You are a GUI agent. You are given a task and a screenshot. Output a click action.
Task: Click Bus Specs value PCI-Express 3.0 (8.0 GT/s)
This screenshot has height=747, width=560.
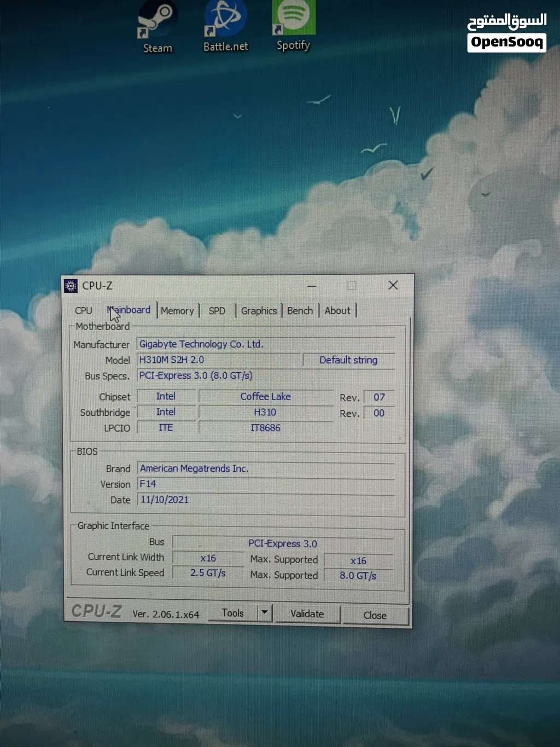[x=266, y=375]
